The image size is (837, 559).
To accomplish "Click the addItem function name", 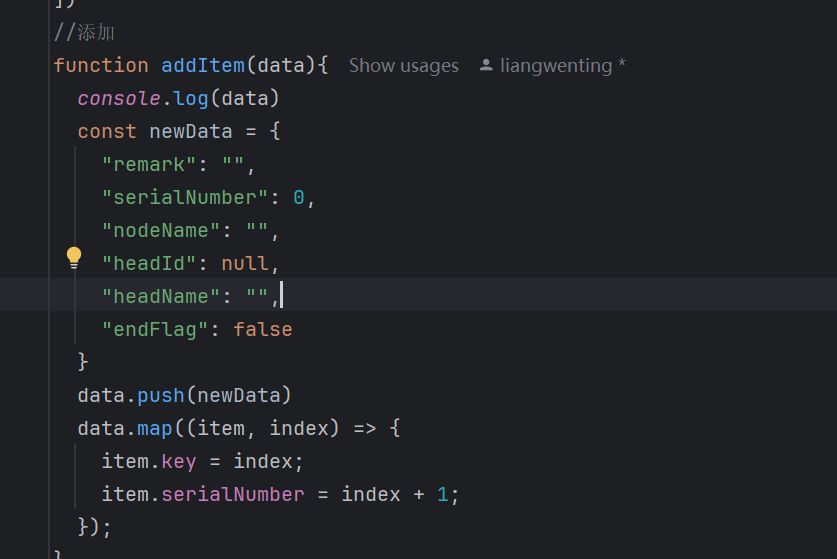I will 203,66.
